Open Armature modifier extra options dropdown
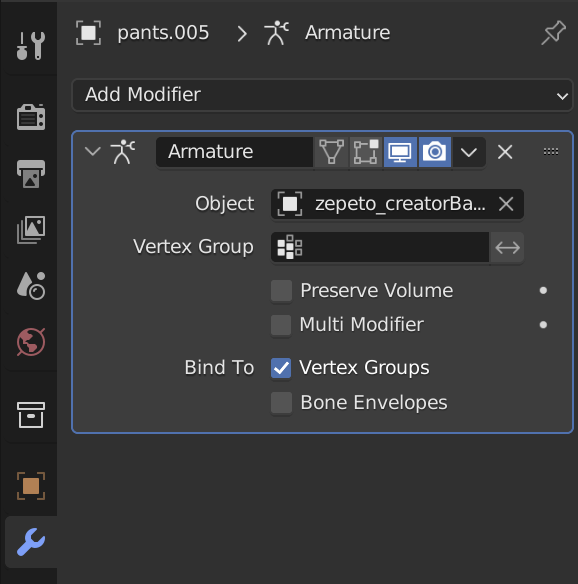 469,152
